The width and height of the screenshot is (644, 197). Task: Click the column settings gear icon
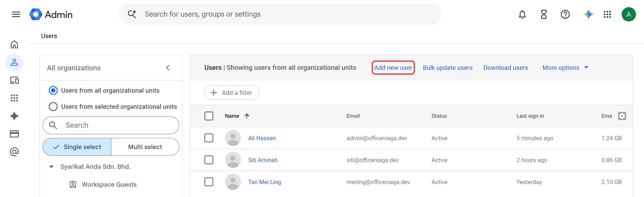click(x=622, y=116)
